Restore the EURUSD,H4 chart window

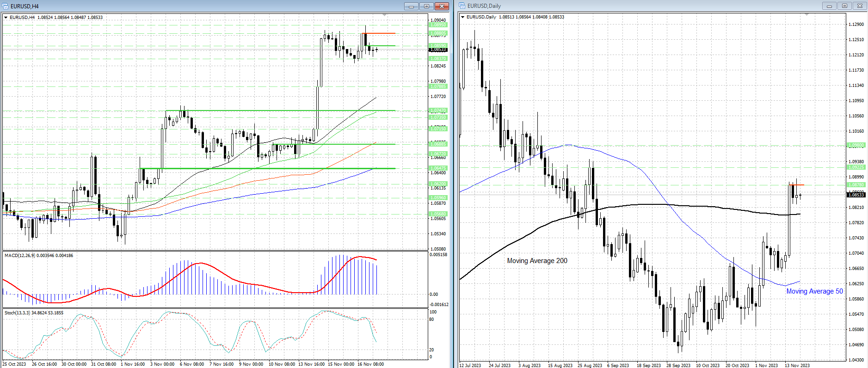coord(426,6)
